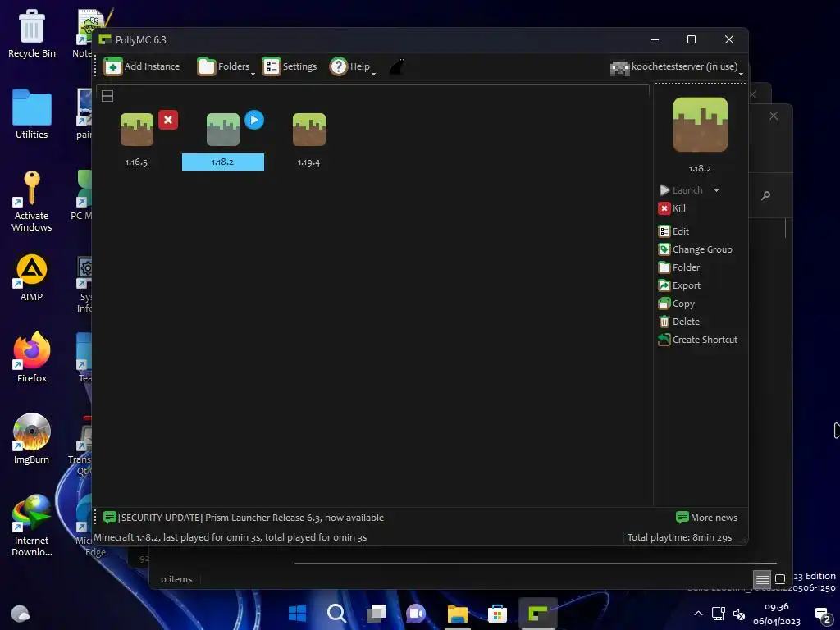Collapse the instance group with minus icon
Screen dimensions: 840x630
tap(107, 96)
